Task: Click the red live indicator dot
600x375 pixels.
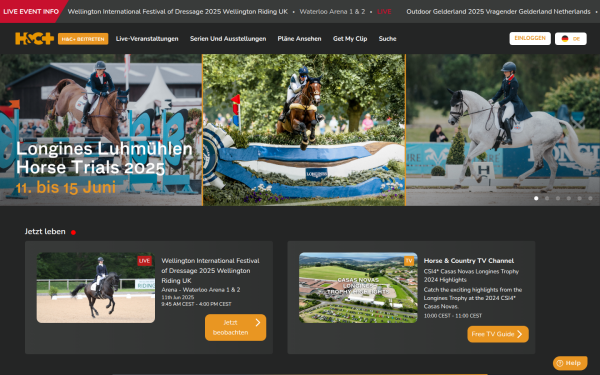Action: [73, 232]
